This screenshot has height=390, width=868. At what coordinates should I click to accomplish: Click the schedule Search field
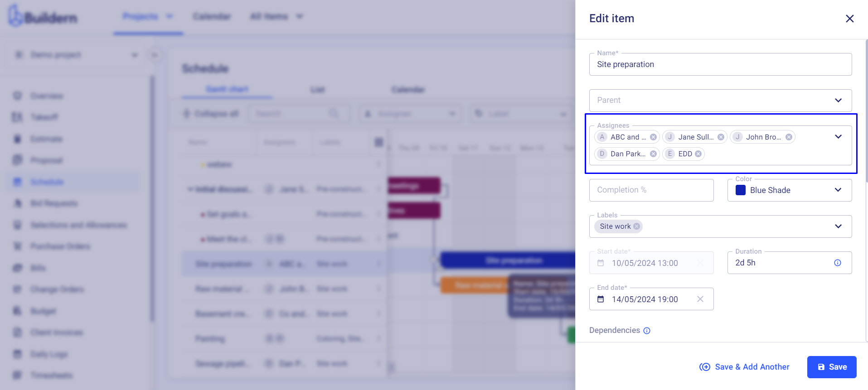point(299,114)
